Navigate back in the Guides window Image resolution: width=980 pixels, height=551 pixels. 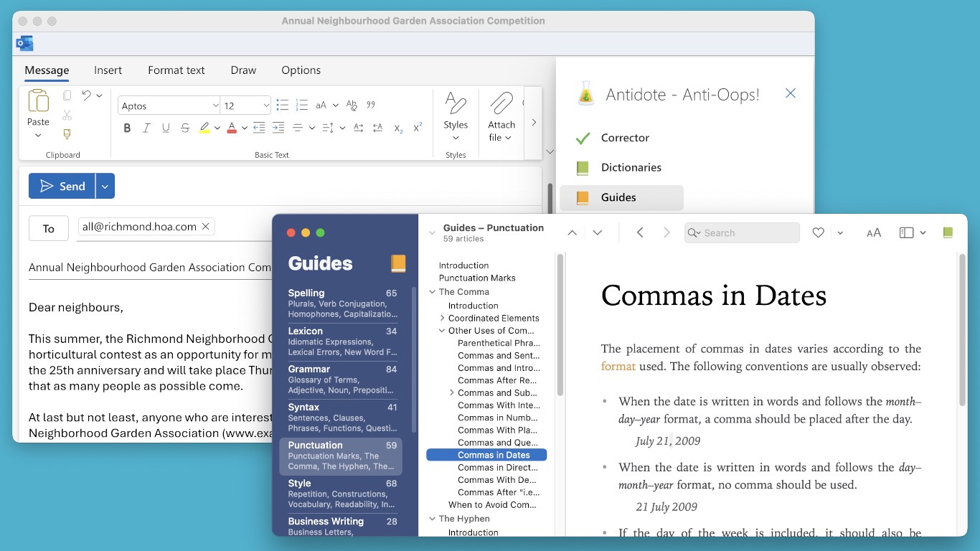tap(640, 232)
